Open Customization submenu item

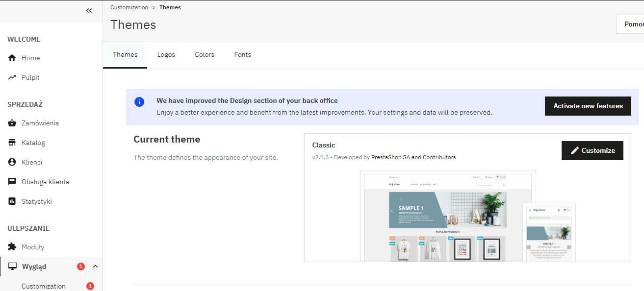[x=44, y=286]
